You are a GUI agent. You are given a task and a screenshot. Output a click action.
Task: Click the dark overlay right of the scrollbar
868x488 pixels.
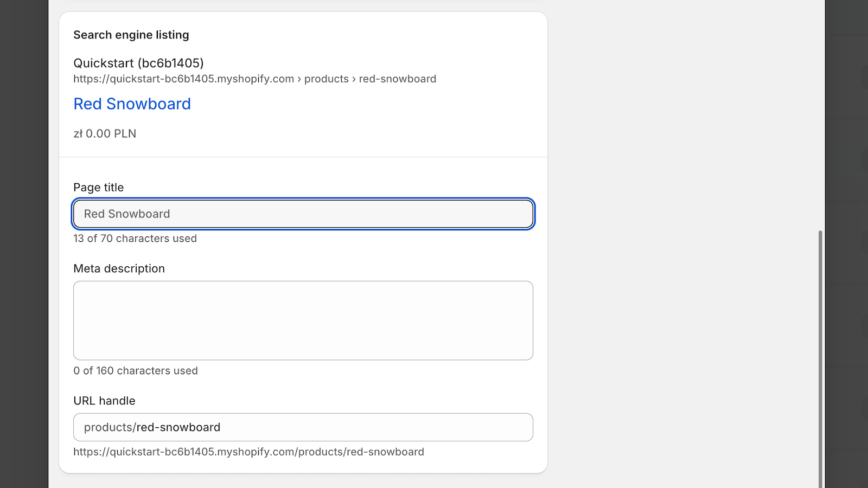pyautogui.click(x=846, y=244)
